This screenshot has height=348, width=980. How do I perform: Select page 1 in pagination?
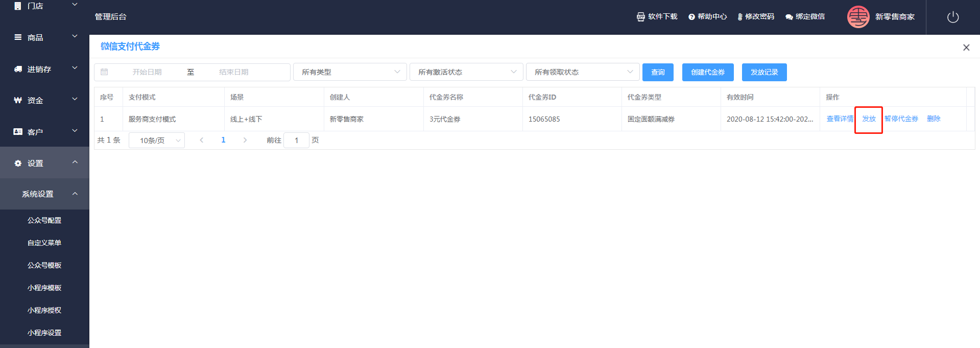(223, 140)
